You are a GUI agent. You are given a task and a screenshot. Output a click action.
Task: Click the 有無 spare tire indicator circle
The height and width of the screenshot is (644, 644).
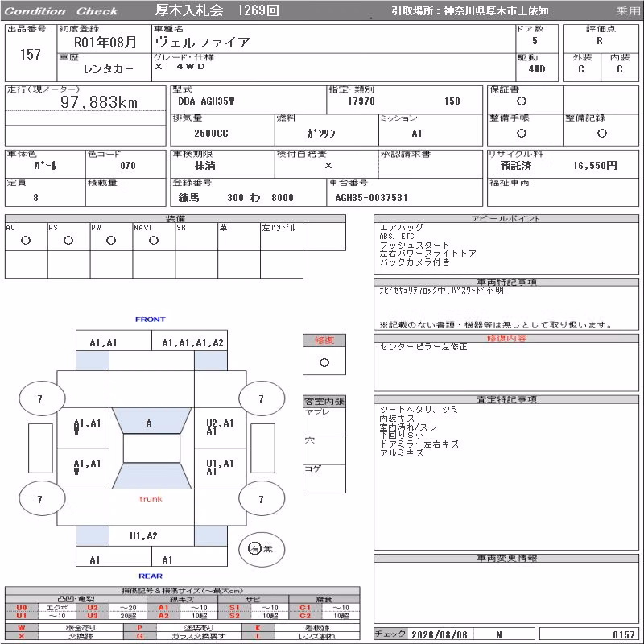point(261,549)
